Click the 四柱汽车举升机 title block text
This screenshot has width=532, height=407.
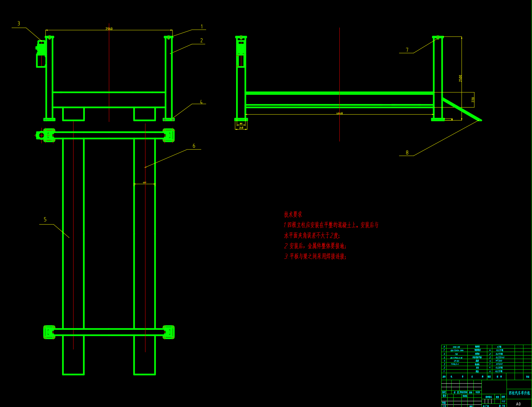pos(519,393)
